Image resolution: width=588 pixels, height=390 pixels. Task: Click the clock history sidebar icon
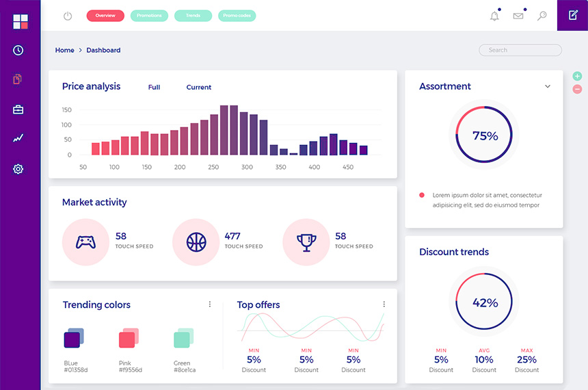(18, 51)
